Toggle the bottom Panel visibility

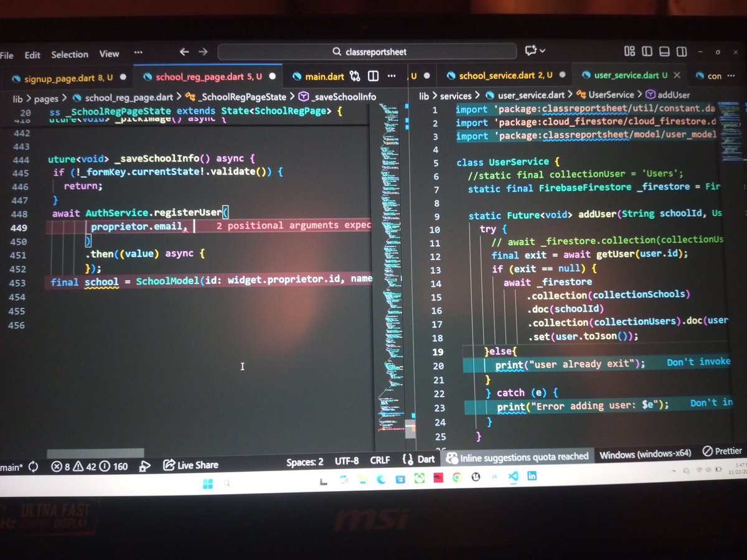pyautogui.click(x=664, y=52)
